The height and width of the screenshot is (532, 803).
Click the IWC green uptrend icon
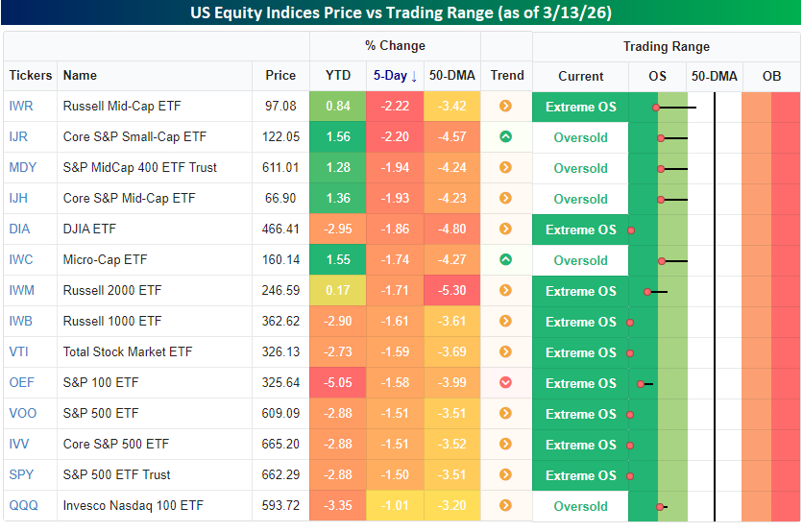tap(505, 260)
